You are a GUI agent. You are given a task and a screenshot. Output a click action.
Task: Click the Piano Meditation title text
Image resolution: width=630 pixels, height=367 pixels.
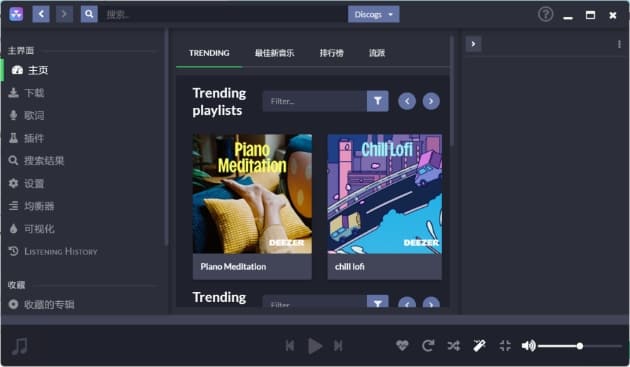click(x=233, y=267)
